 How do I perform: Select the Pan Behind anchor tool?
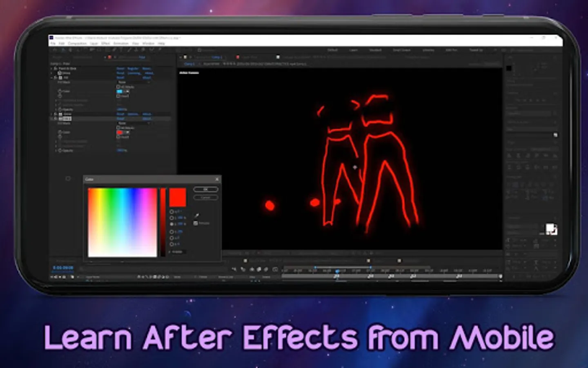click(98, 49)
